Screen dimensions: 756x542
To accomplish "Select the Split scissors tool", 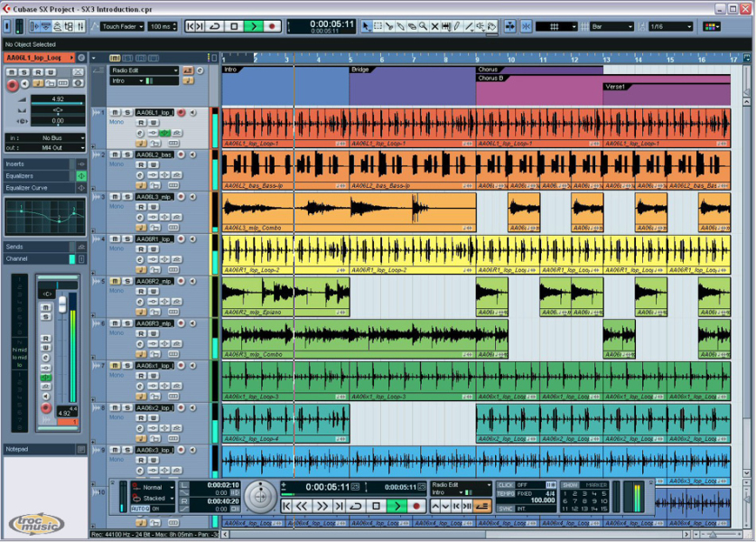I will point(389,26).
